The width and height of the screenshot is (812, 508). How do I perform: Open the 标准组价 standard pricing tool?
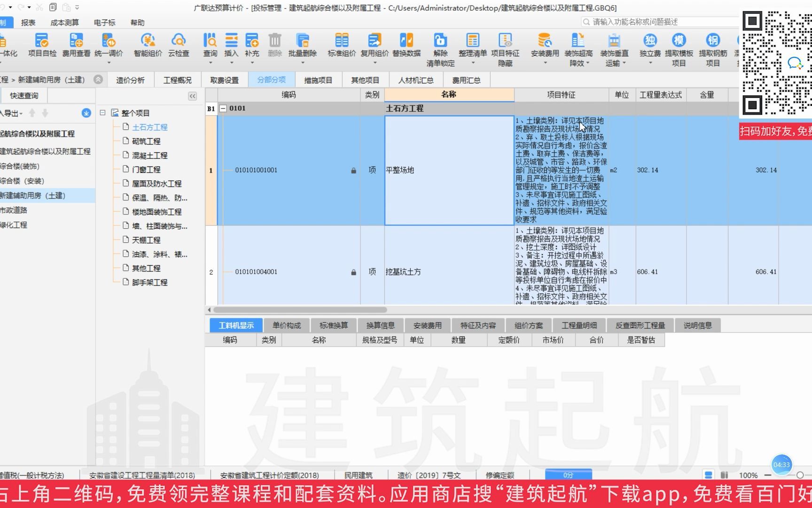coord(342,45)
